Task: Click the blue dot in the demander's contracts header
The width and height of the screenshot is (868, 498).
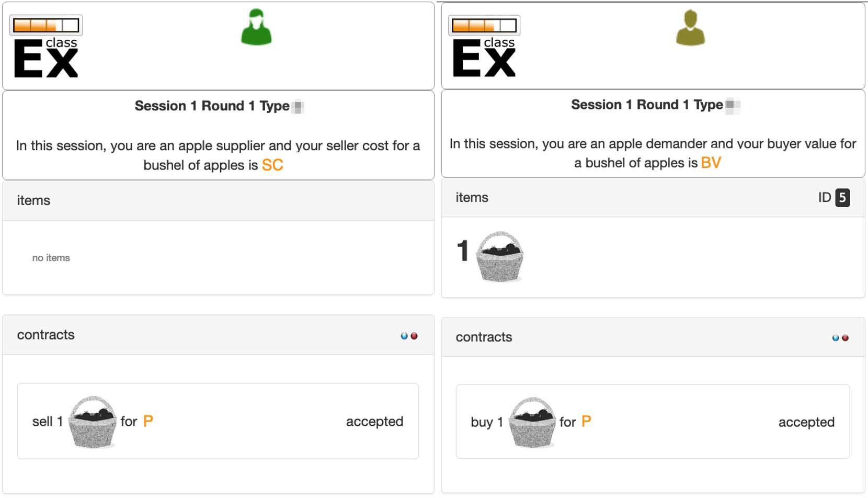Action: click(836, 338)
